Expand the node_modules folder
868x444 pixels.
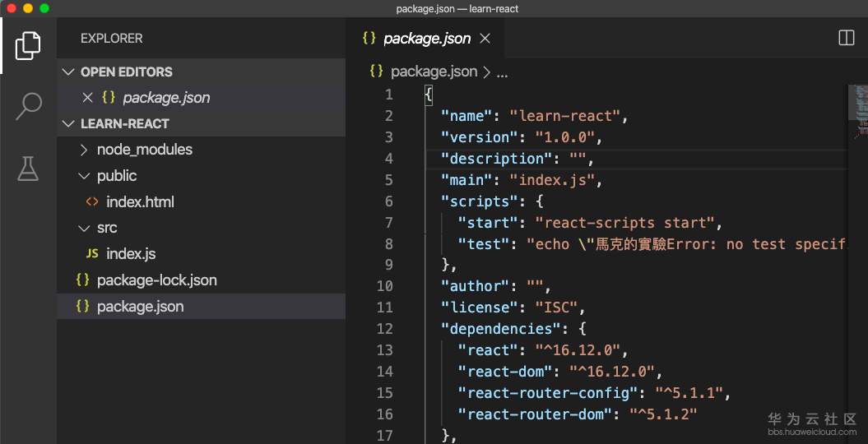click(x=83, y=150)
